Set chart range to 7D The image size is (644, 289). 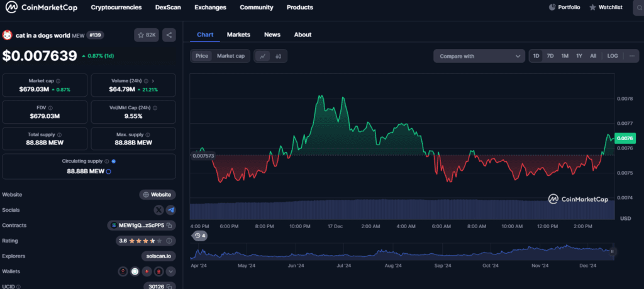(x=550, y=57)
